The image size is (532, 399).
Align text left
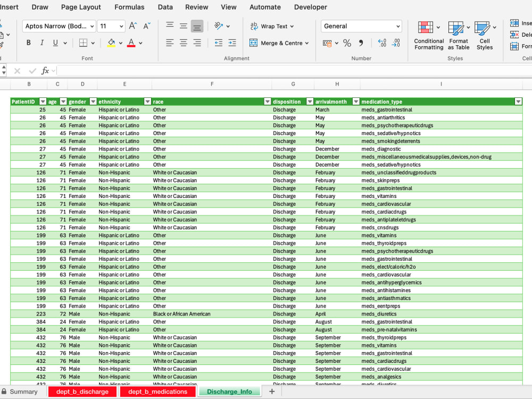click(x=170, y=43)
